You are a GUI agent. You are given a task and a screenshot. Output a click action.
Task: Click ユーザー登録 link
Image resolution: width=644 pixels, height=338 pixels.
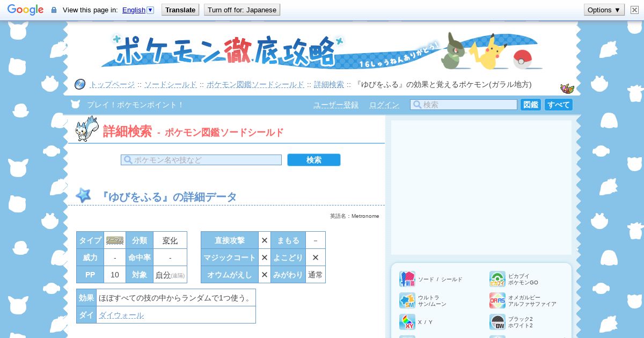coord(336,105)
